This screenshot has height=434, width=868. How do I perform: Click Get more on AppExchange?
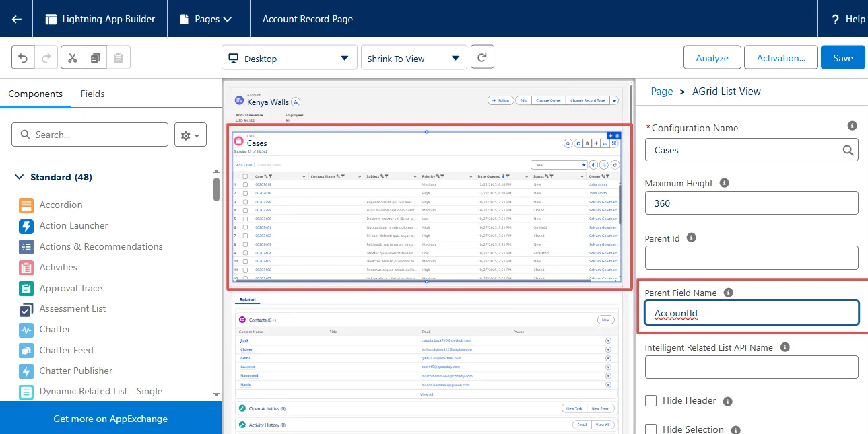[x=110, y=419]
